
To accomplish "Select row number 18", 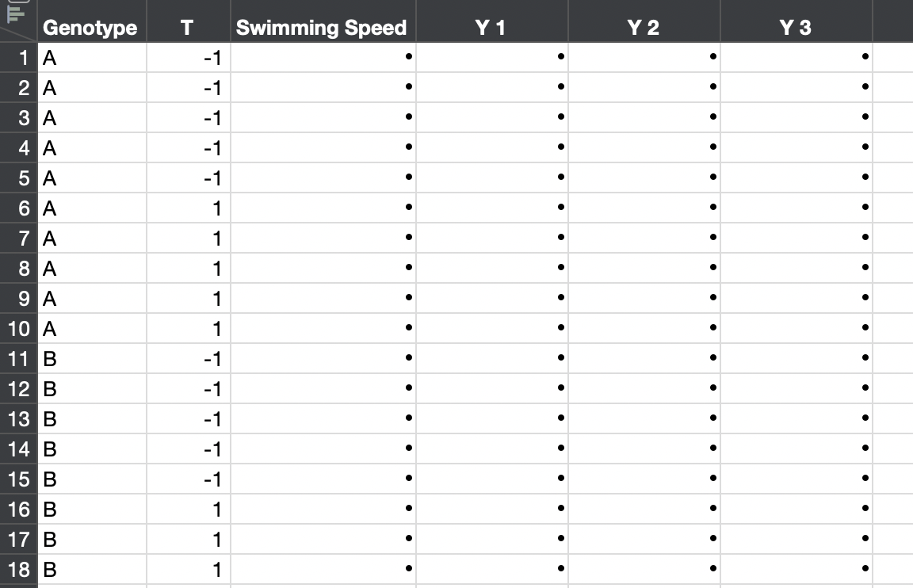I will (18, 570).
